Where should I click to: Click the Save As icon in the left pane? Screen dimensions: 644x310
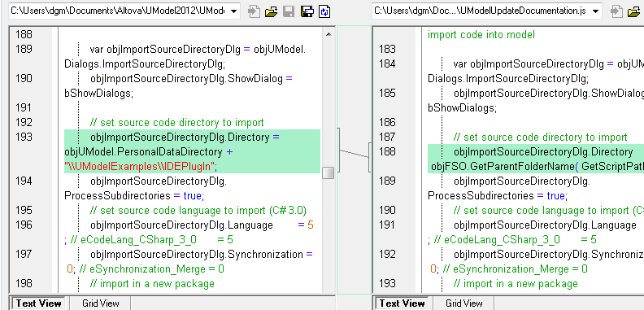click(307, 11)
